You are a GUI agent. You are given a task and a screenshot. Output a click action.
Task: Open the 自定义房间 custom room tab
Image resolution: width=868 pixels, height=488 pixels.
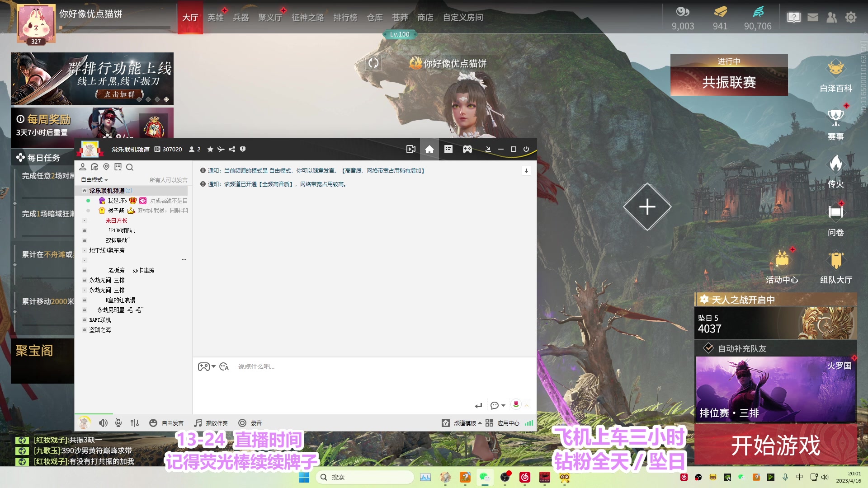point(463,17)
